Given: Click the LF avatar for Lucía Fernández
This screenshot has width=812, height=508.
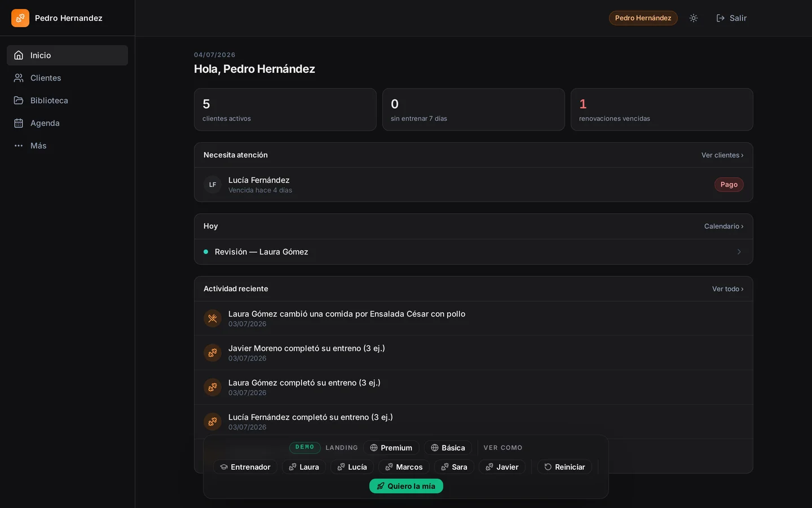Looking at the screenshot, I should (x=213, y=185).
